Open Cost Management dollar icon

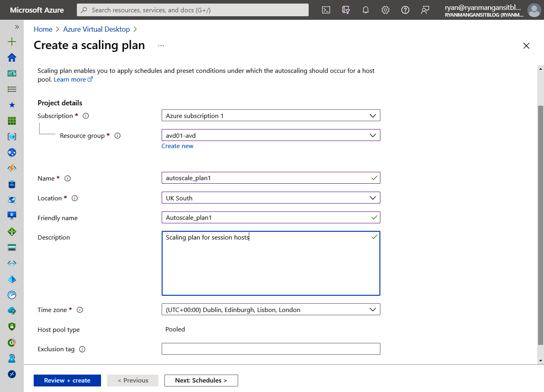(x=12, y=343)
